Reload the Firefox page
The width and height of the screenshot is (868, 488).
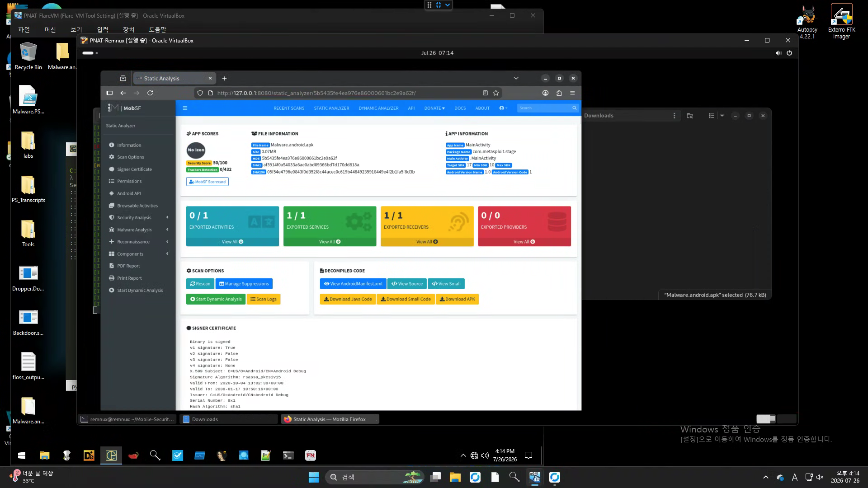tap(150, 93)
